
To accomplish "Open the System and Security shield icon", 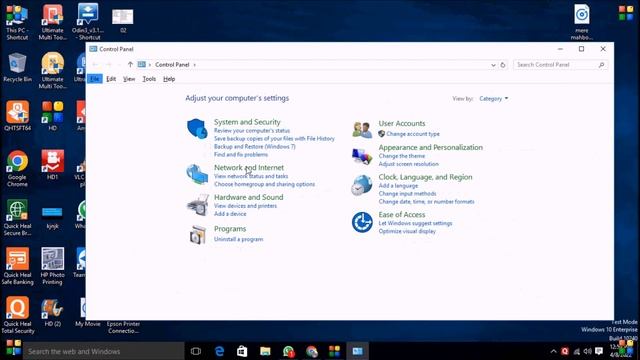I will pos(197,129).
